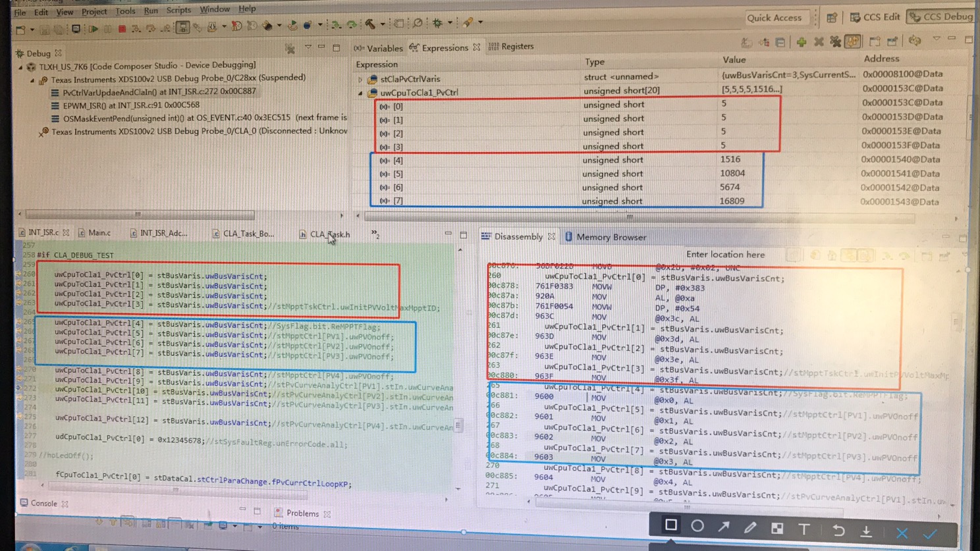This screenshot has width=980, height=551.
Task: Open the Run menu
Action: click(x=150, y=10)
